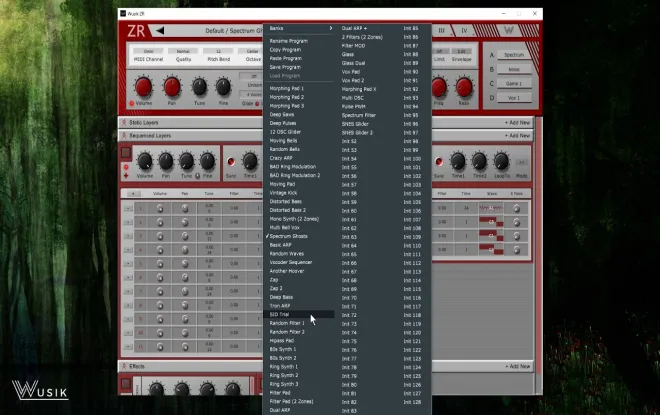Image resolution: width=660 pixels, height=415 pixels.
Task: Click Add New on Sequenced Layers row
Action: click(x=517, y=136)
